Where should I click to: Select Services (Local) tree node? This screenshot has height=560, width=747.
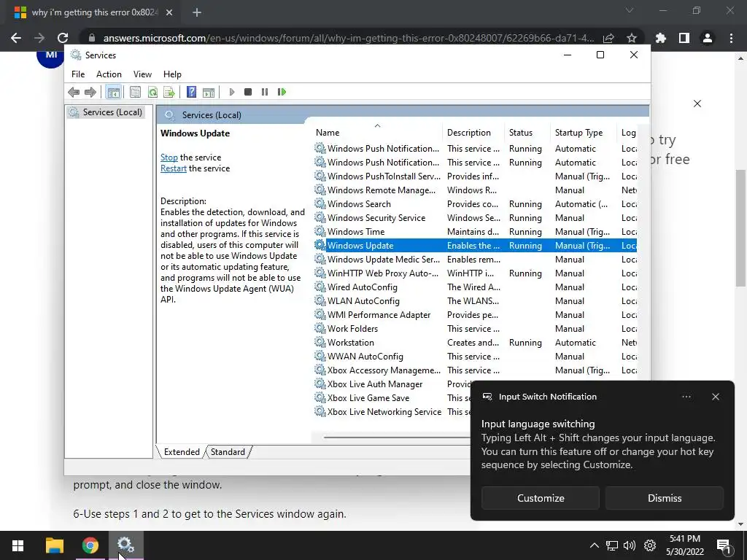point(106,112)
